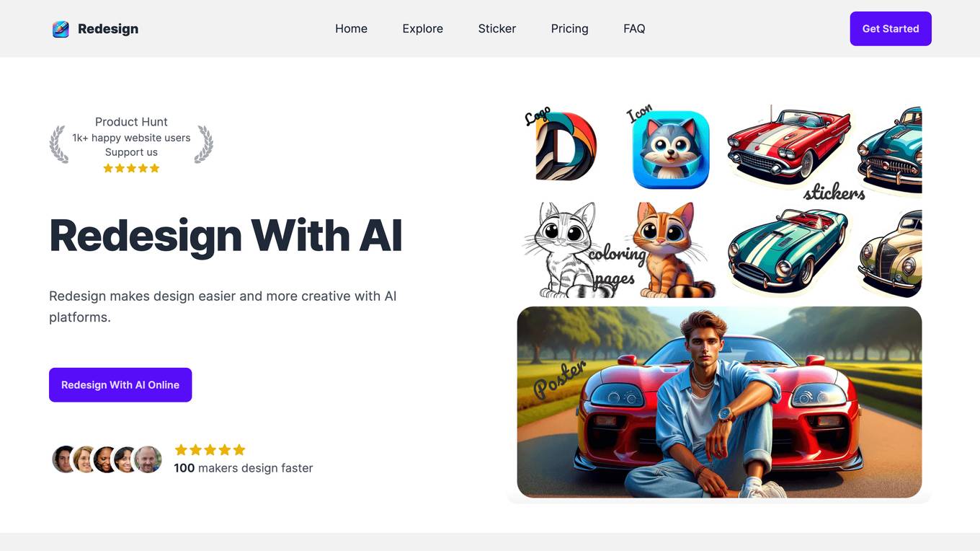The width and height of the screenshot is (980, 551).
Task: Click the Product Hunt gold stars rating
Action: coord(131,168)
